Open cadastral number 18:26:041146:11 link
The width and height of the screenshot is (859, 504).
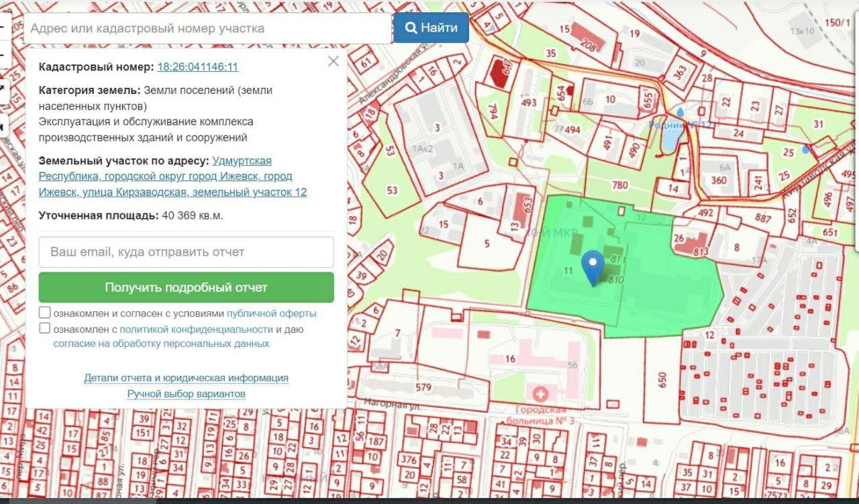197,67
